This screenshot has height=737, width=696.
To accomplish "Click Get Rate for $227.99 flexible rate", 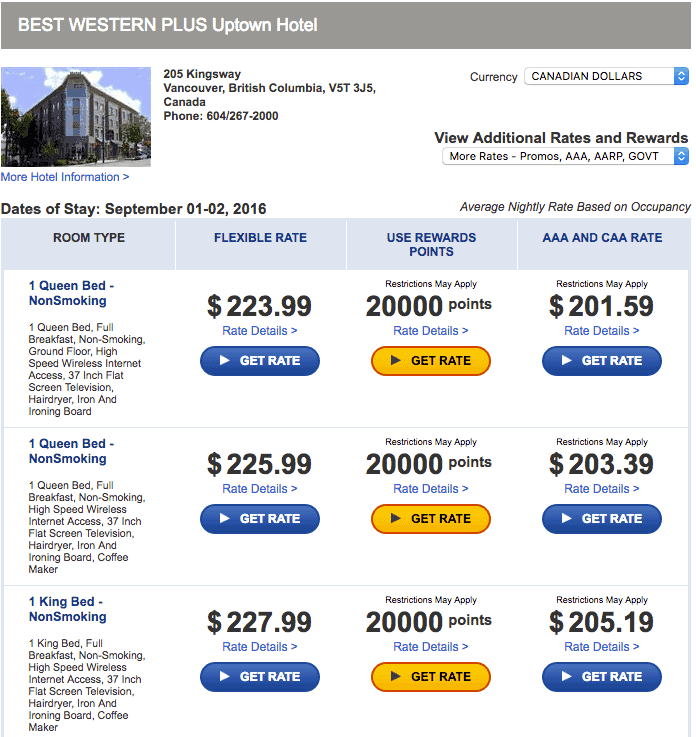I will (x=260, y=677).
